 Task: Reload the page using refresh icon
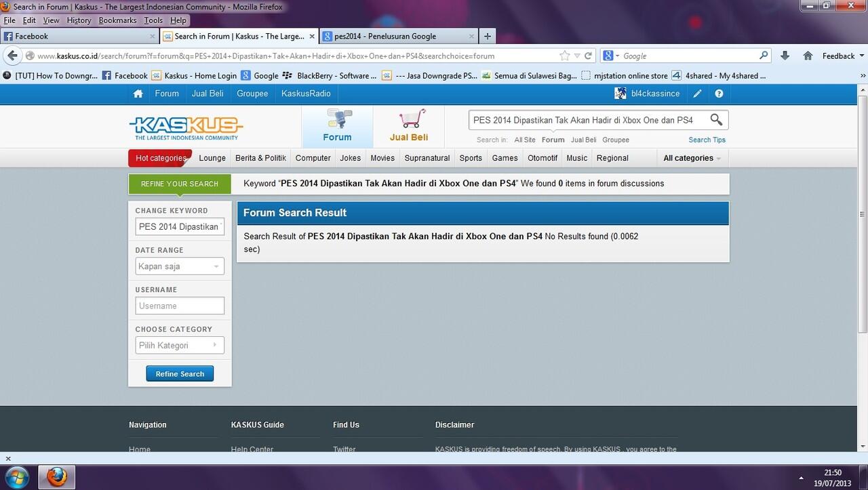coord(588,56)
